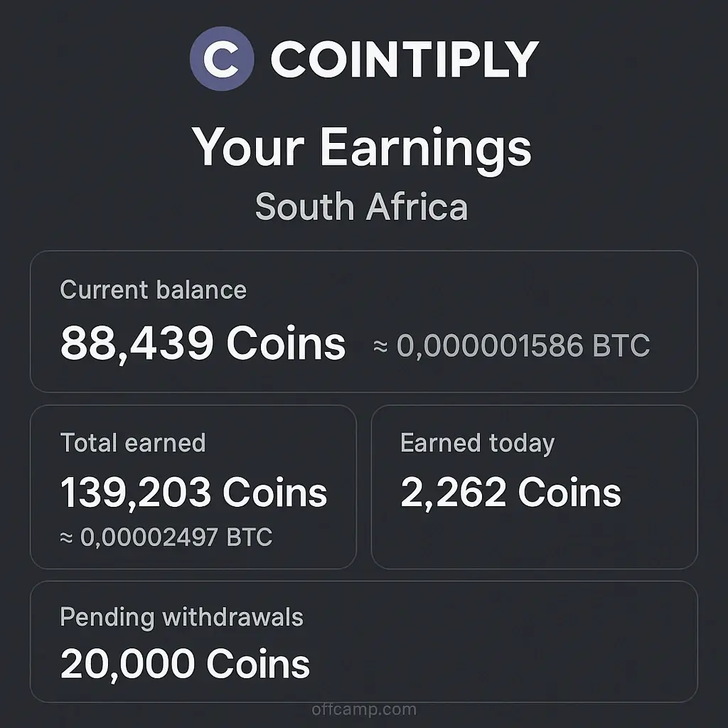Click the South Africa region subtitle
The image size is (728, 728).
pyautogui.click(x=361, y=207)
